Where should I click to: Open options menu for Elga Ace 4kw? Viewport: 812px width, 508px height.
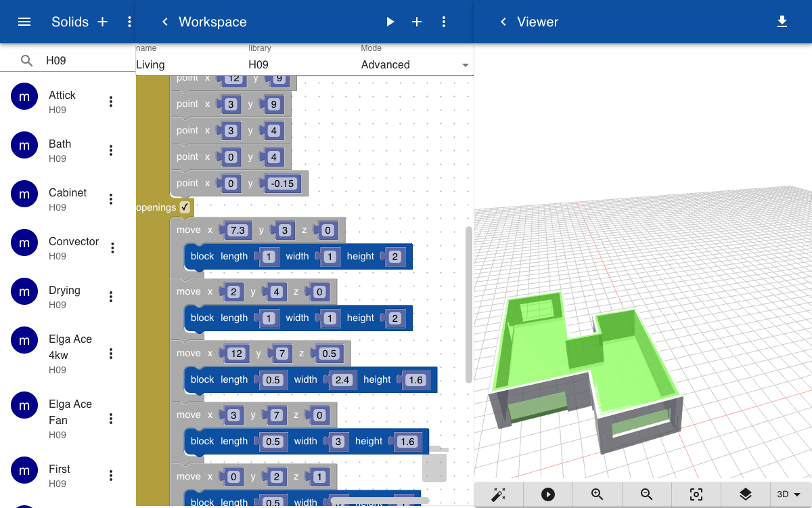coord(111,354)
